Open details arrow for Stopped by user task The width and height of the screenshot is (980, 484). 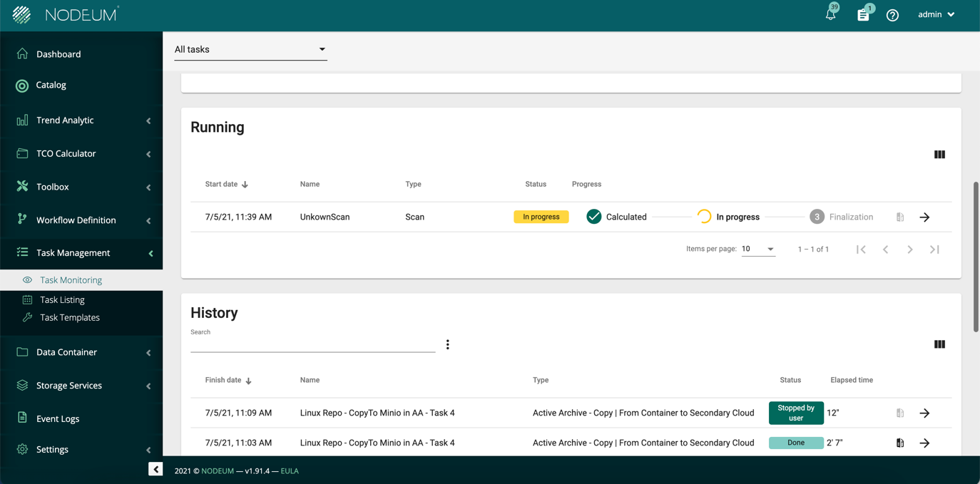(924, 413)
